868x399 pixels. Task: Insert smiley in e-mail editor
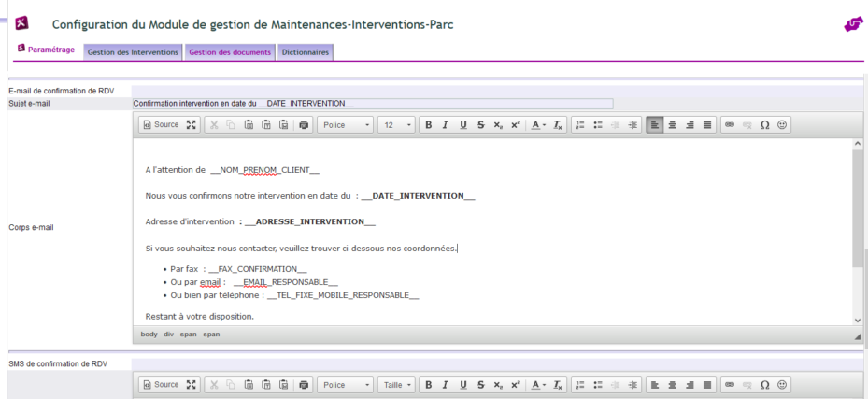tap(782, 125)
